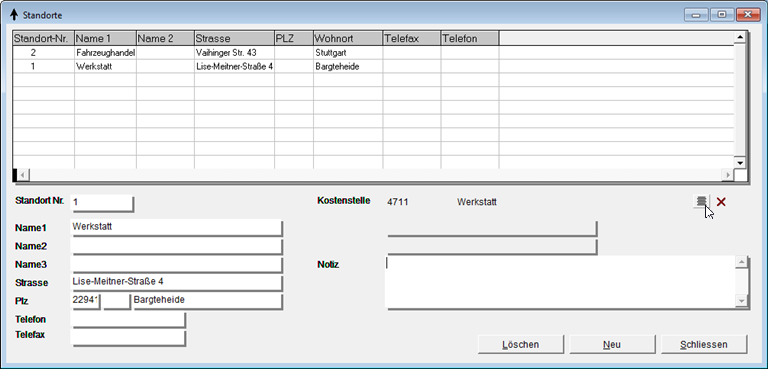Screen dimensions: 768x369
Task: Close the Standorte window
Action: (x=749, y=15)
